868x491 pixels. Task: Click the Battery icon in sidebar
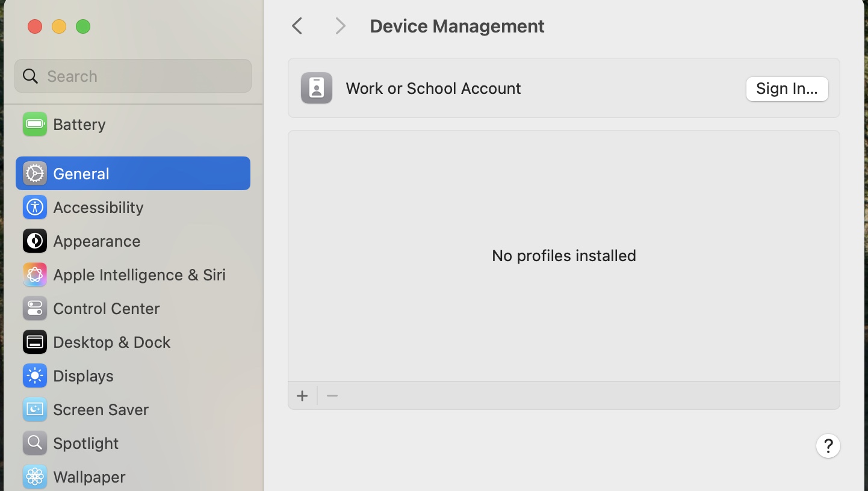(35, 124)
